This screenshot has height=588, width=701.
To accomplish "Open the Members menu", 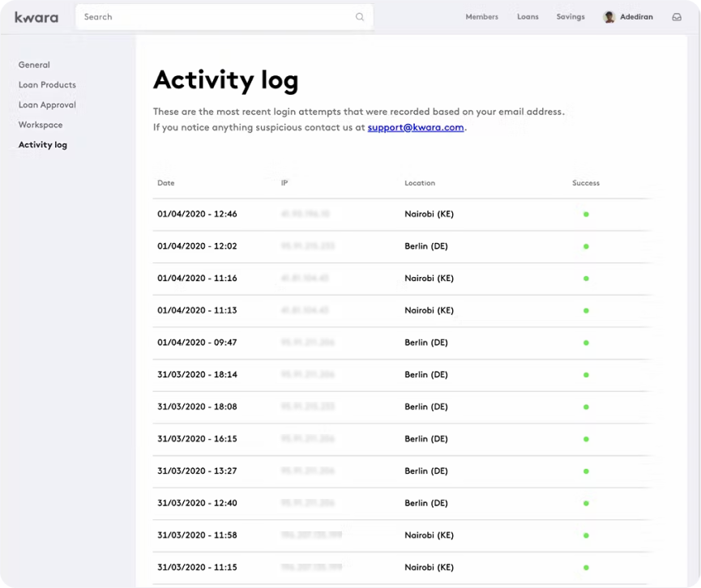I will (481, 16).
